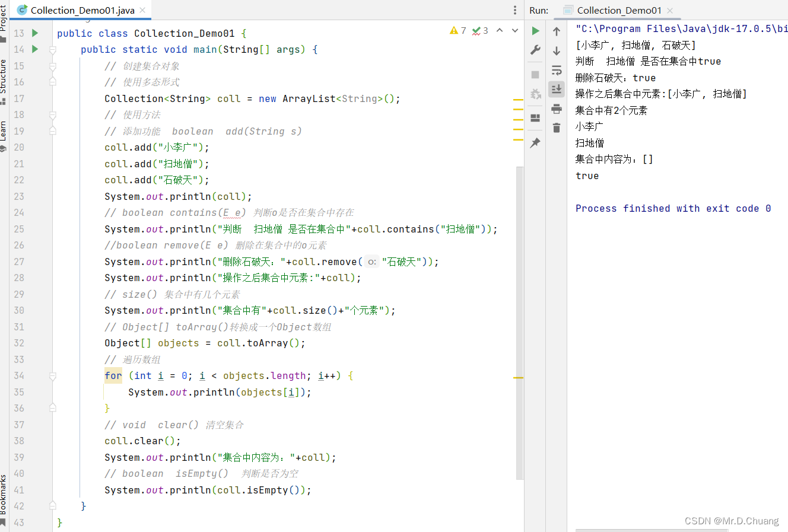Run the class from line 13 gutter arrow

pos(35,33)
